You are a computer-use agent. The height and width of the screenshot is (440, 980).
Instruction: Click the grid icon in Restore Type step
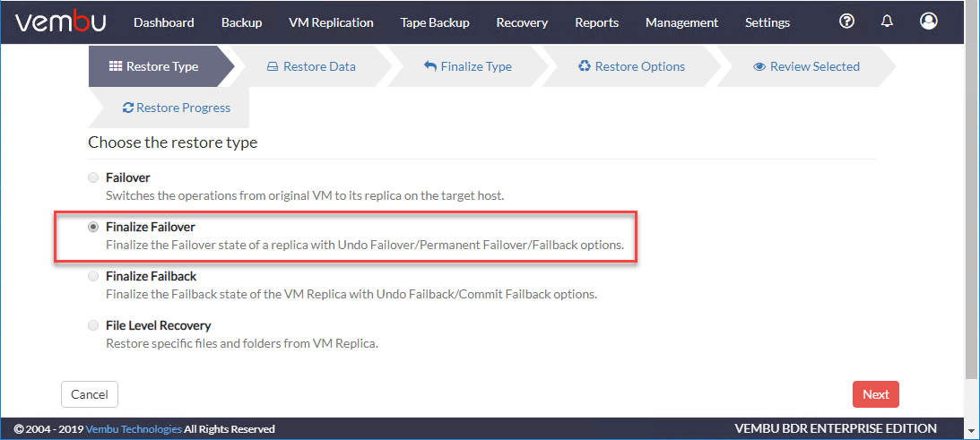click(116, 66)
